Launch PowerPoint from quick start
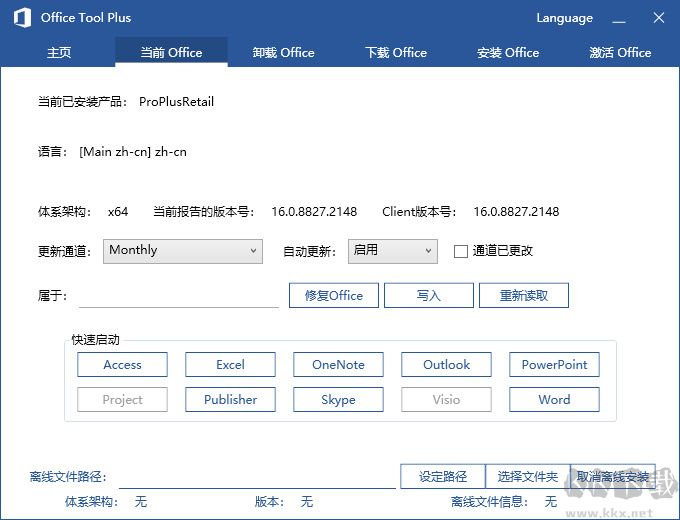Viewport: 680px width, 520px height. point(554,364)
